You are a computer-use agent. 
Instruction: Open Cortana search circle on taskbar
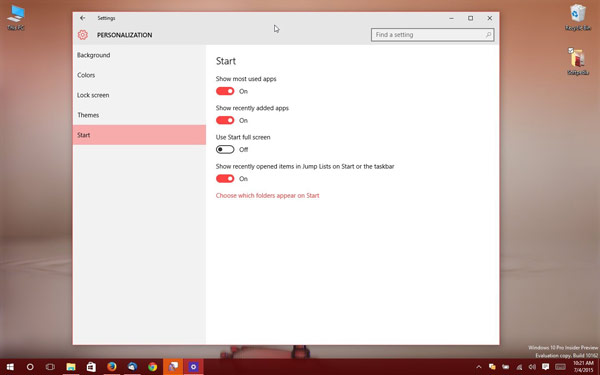tap(30, 367)
